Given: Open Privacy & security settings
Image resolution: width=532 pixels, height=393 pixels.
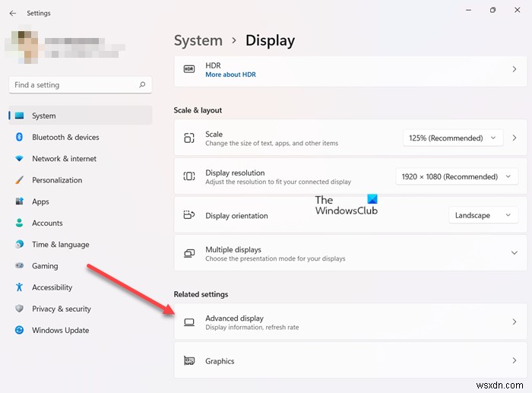Looking at the screenshot, I should 81,309.
